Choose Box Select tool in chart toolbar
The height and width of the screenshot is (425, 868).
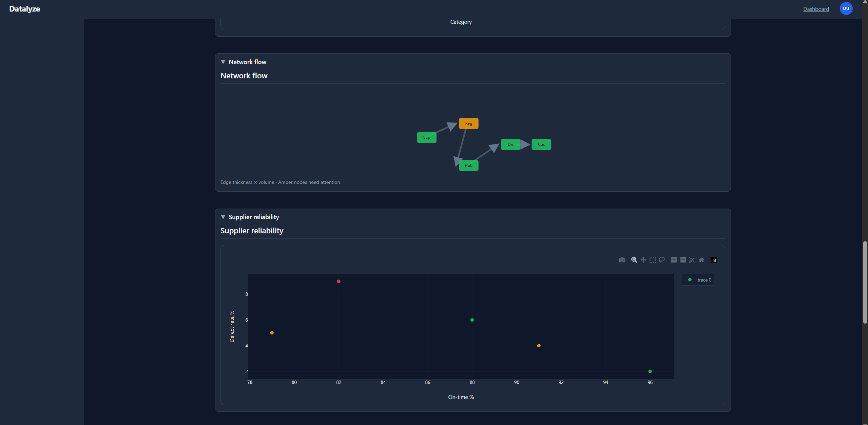pyautogui.click(x=652, y=260)
